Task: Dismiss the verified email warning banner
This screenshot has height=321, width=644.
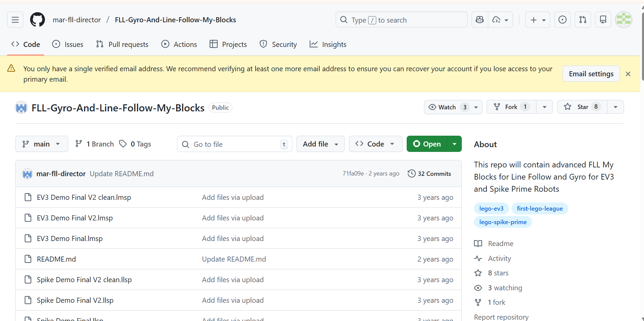Action: click(628, 74)
